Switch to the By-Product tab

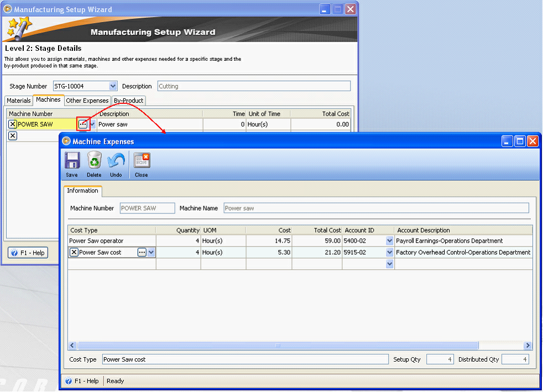[128, 101]
